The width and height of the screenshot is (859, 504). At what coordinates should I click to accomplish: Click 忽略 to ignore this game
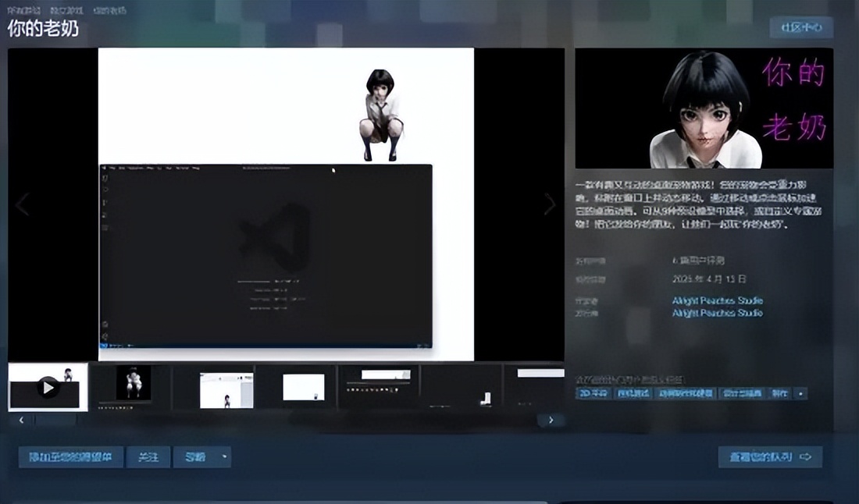194,458
